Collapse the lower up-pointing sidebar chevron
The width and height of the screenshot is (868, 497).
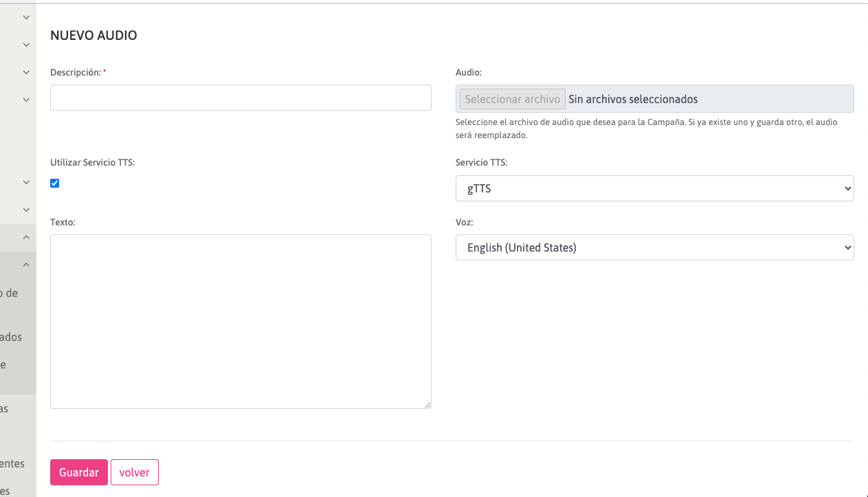26,265
